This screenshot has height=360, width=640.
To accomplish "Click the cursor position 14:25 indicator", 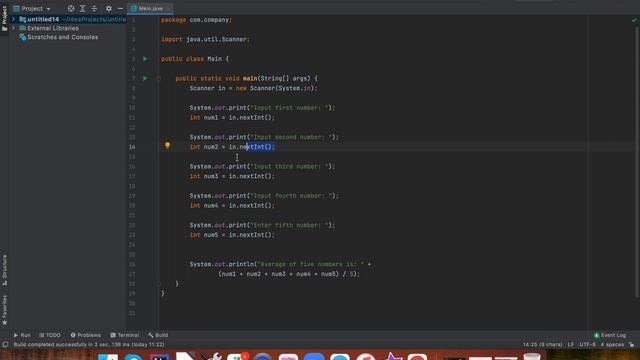I will (542, 344).
